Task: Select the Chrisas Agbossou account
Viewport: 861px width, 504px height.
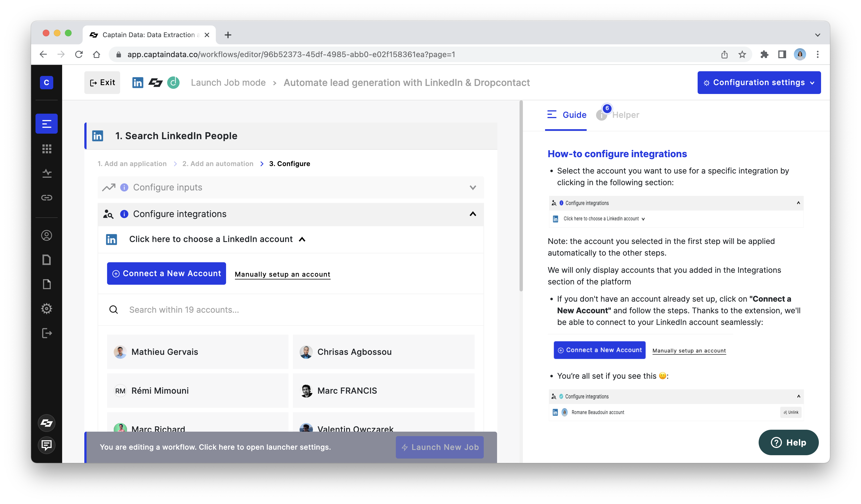Action: (383, 352)
